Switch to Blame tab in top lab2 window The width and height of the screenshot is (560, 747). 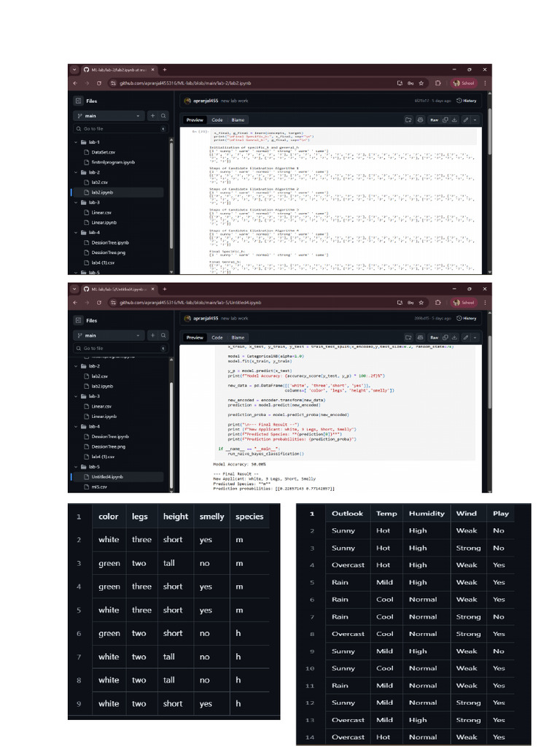pos(238,120)
